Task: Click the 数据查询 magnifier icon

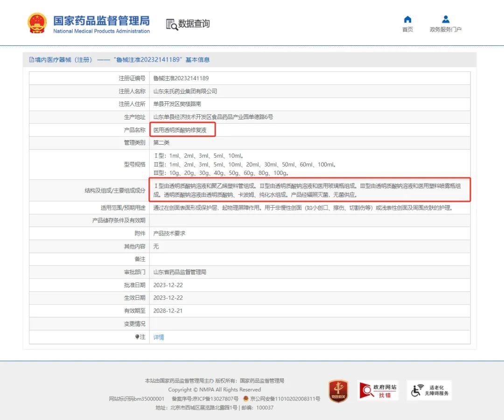Action: click(x=172, y=25)
